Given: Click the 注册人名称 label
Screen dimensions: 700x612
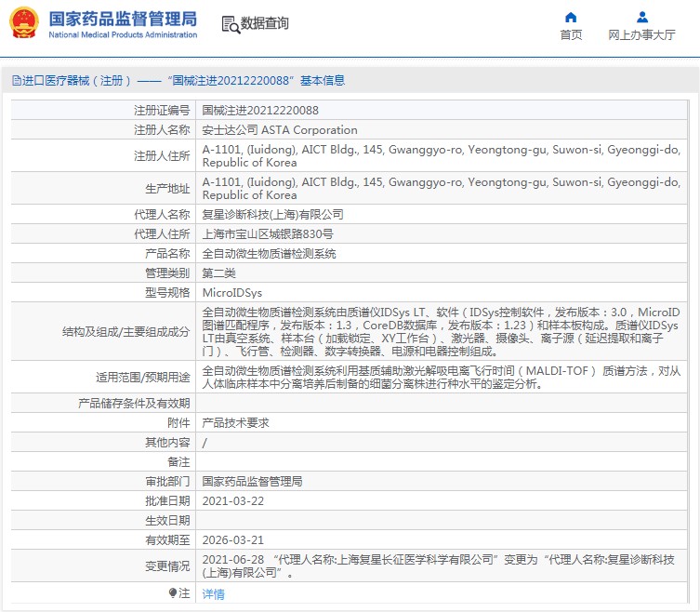Looking at the screenshot, I should pos(162,130).
